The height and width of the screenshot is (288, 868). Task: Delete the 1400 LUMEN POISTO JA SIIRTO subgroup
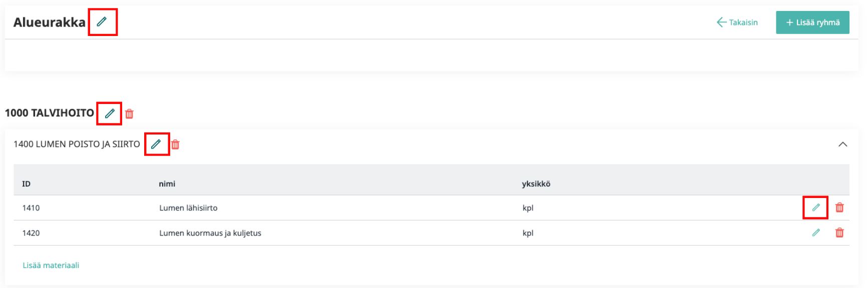click(175, 144)
